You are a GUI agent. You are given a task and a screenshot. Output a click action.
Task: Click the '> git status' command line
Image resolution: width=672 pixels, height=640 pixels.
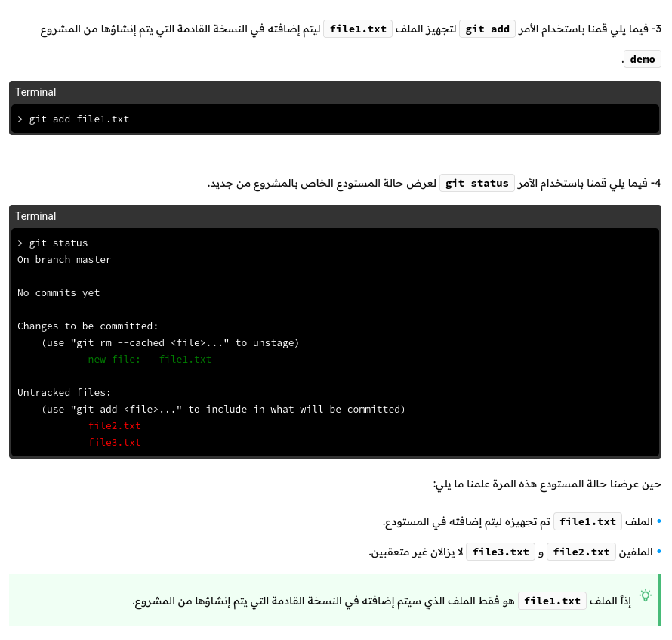click(52, 243)
